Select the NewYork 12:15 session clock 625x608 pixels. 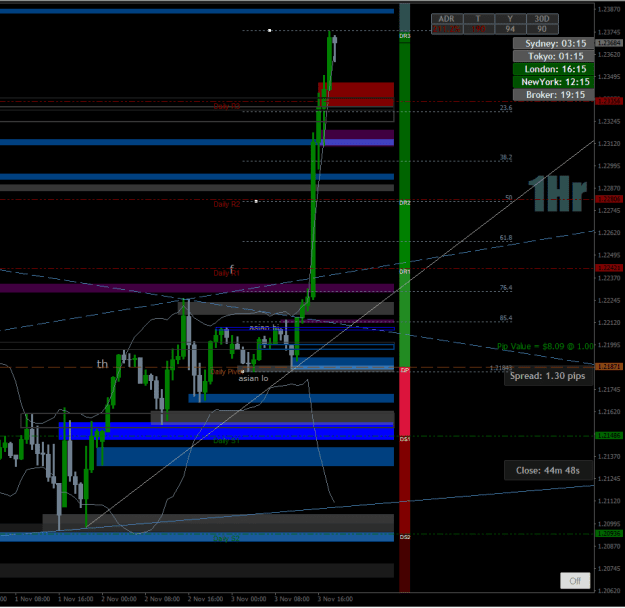[553, 82]
